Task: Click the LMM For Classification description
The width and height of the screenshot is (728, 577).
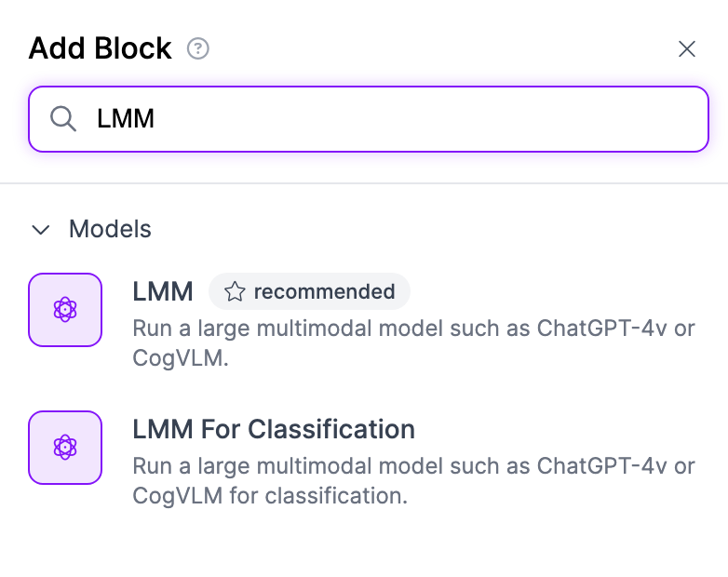Action: 413,481
